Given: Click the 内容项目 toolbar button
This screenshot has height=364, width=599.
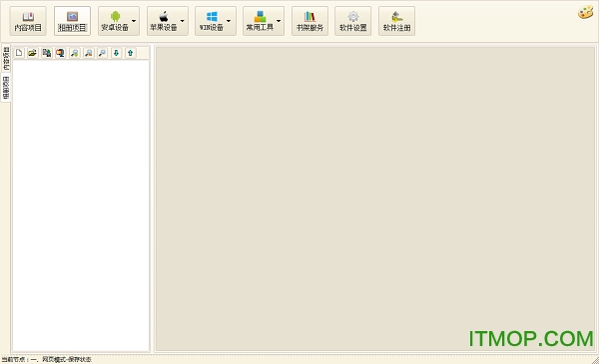Looking at the screenshot, I should [28, 21].
